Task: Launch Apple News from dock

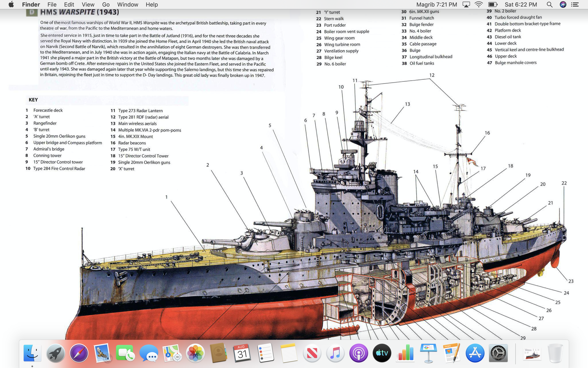Action: click(x=312, y=353)
